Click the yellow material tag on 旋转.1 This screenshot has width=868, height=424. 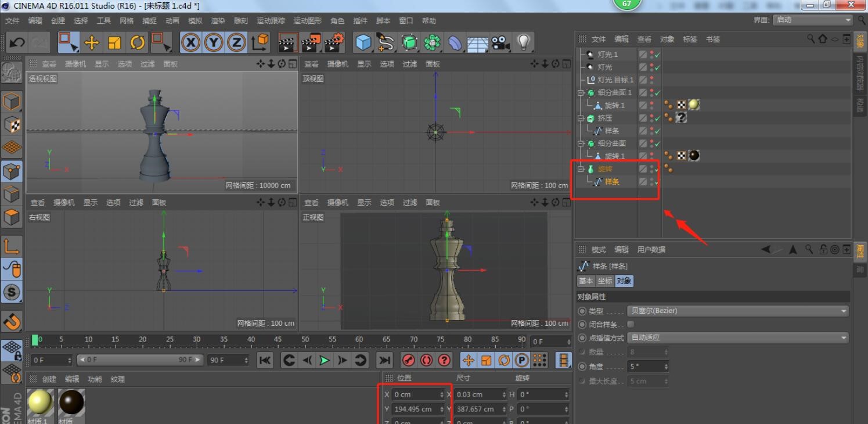click(x=693, y=105)
